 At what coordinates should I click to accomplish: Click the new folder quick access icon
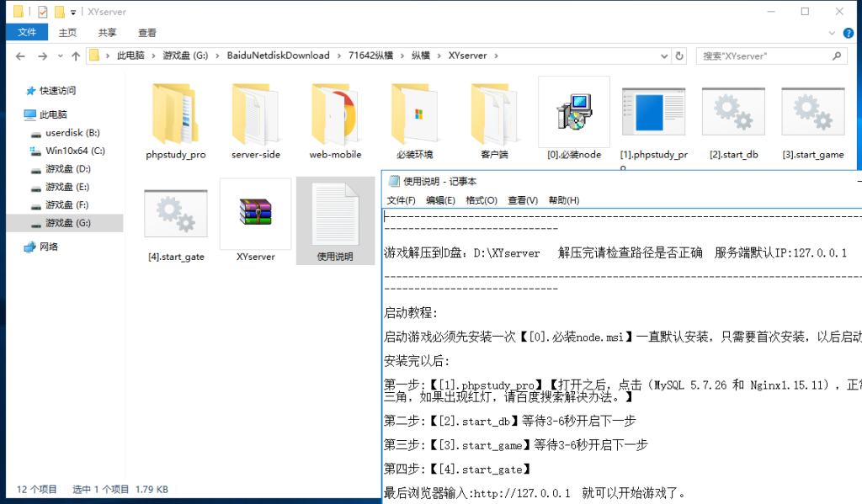pyautogui.click(x=60, y=12)
